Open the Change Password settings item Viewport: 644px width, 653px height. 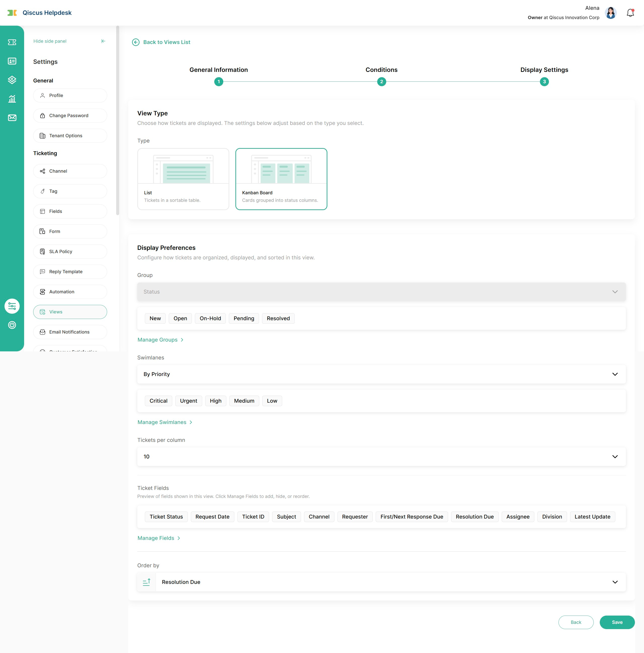tap(70, 116)
